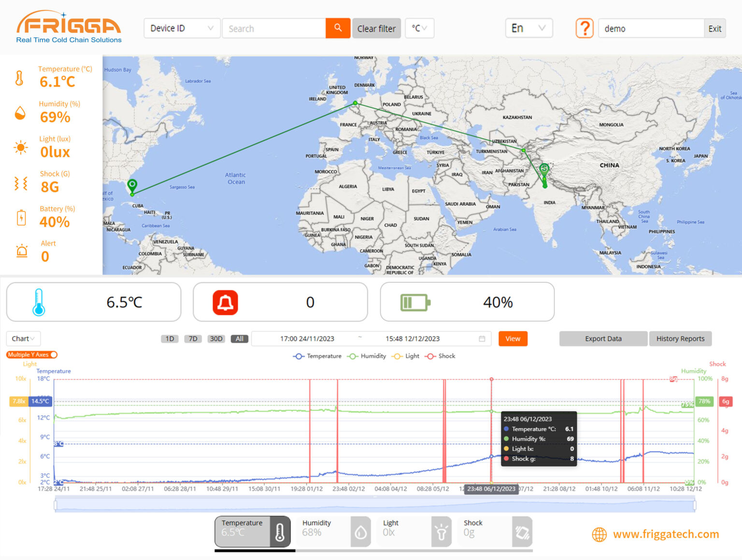Image resolution: width=742 pixels, height=560 pixels.
Task: Click the red alarm bell icon
Action: click(x=225, y=303)
